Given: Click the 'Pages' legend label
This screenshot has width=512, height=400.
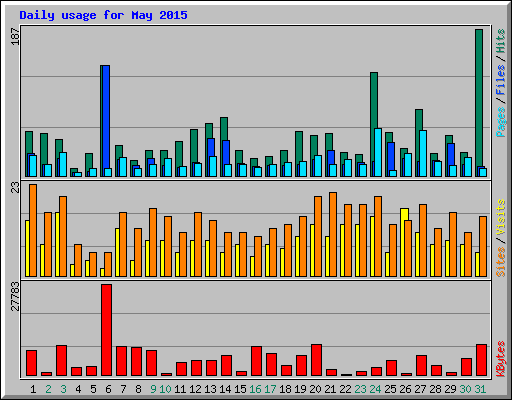Looking at the screenshot, I should tap(501, 122).
